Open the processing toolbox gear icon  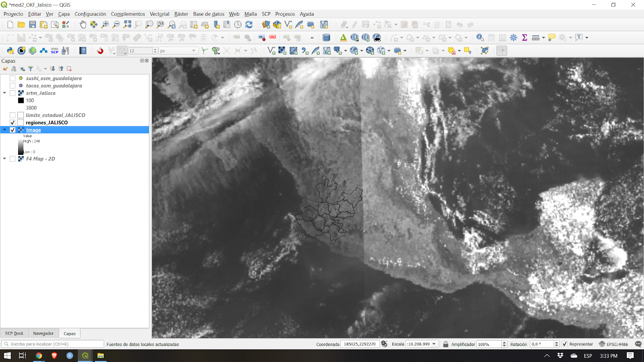tap(514, 37)
